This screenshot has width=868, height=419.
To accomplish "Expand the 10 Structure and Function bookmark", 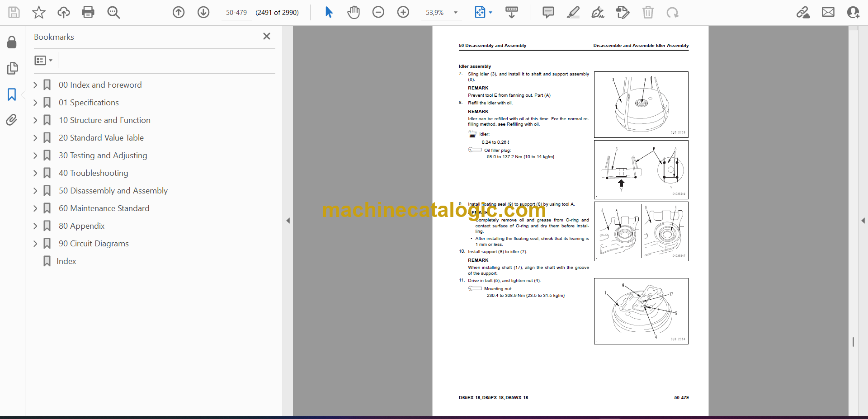I will click(35, 120).
